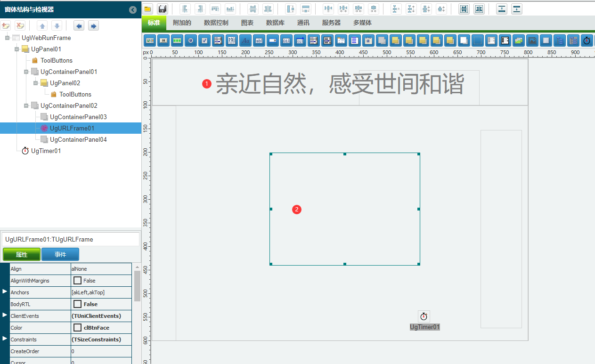Screen dimensions: 595x364
Task: Collapse the 窗体结构与检视器 side panel
Action: click(133, 9)
